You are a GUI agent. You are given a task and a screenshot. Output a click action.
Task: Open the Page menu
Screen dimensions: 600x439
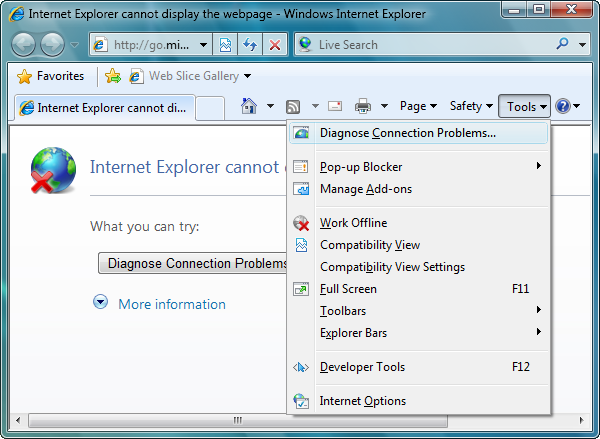tap(418, 106)
